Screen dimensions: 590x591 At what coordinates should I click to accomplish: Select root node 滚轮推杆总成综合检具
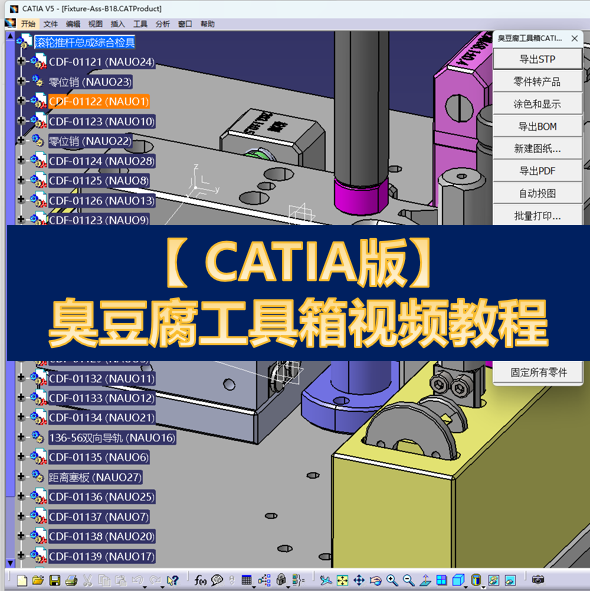(85, 42)
